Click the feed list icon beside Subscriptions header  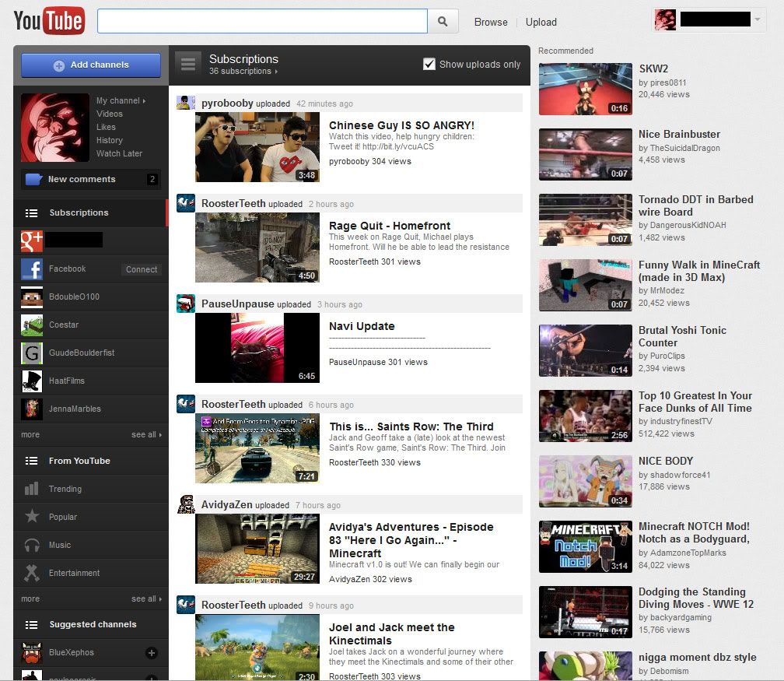(x=187, y=64)
